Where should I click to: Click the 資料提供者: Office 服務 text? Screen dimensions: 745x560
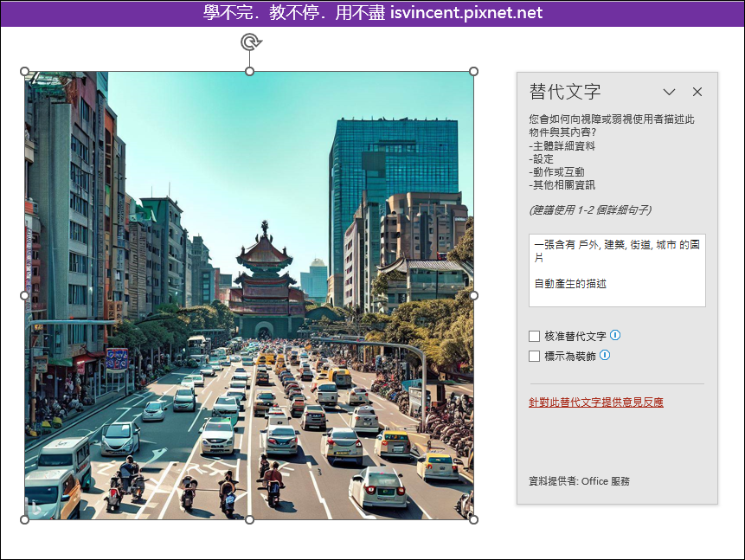tap(579, 481)
